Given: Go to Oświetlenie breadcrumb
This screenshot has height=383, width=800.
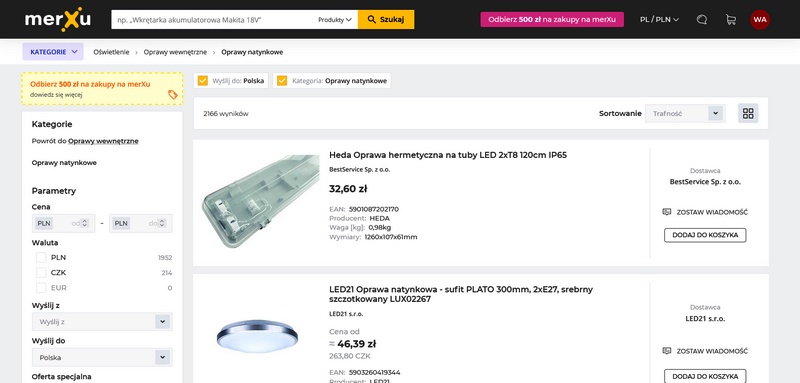Looking at the screenshot, I should (111, 52).
